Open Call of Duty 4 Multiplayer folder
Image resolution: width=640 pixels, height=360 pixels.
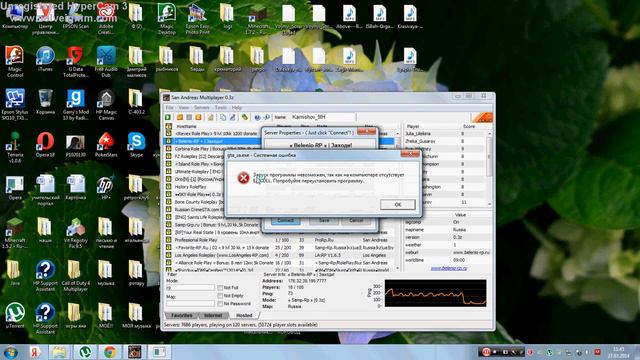76,276
